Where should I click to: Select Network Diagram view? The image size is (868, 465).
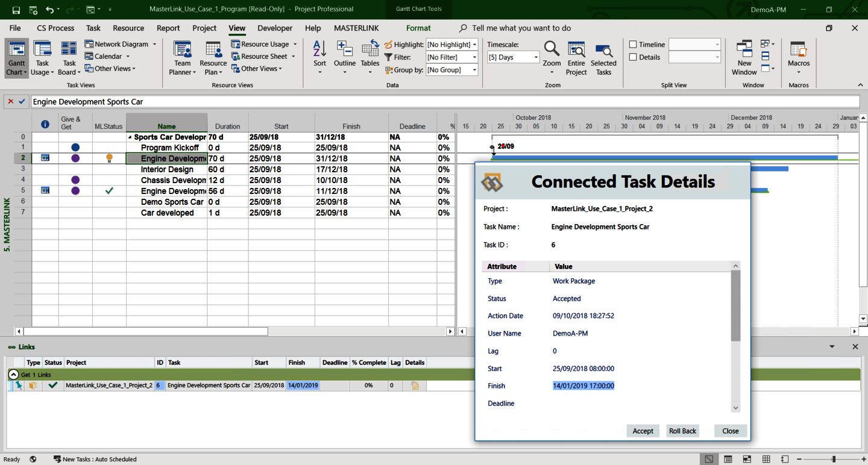click(121, 44)
